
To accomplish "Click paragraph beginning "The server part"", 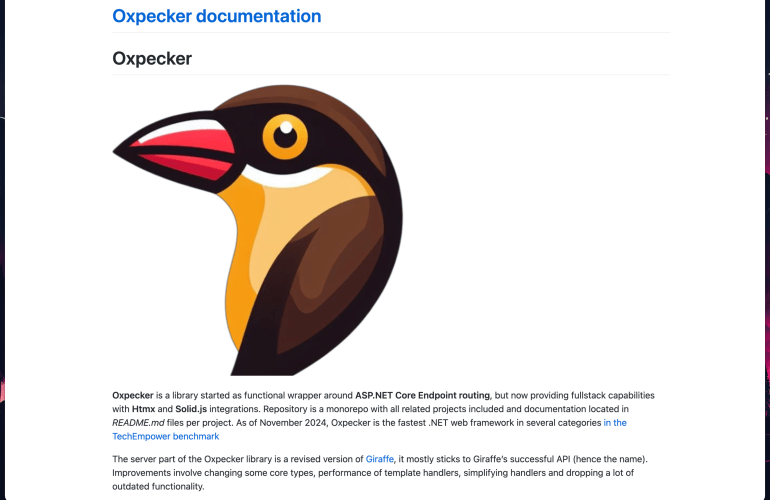I will click(380, 472).
